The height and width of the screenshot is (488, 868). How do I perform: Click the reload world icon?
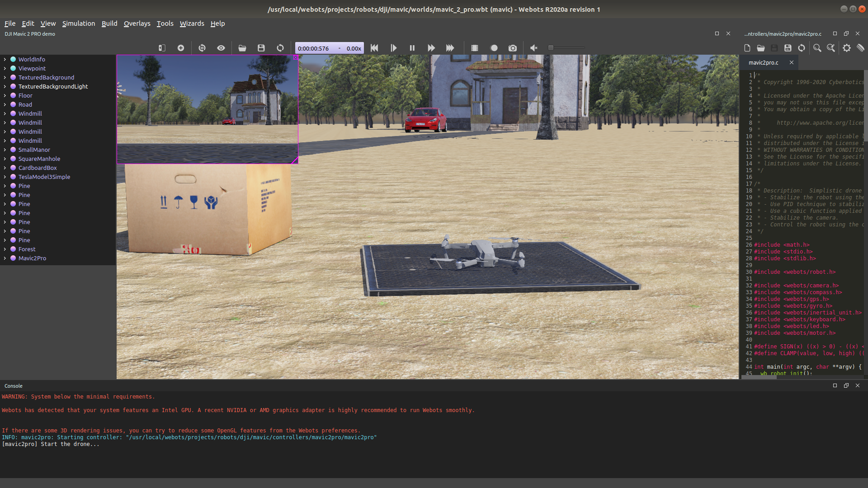click(280, 48)
